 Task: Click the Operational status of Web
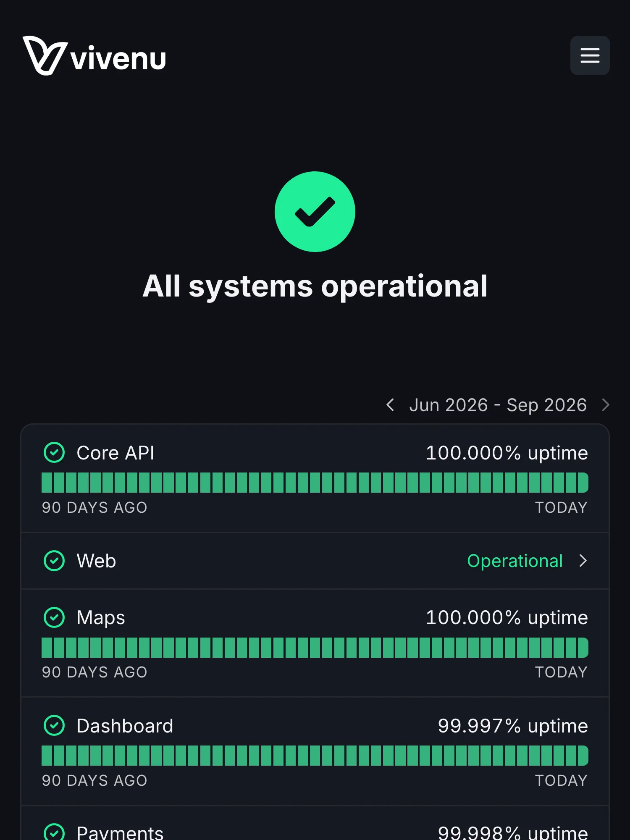[x=515, y=561]
